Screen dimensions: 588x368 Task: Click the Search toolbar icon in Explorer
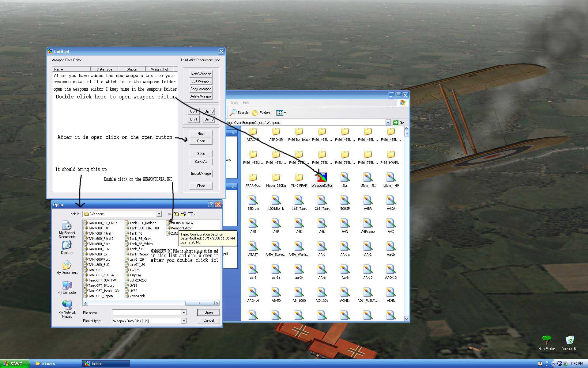[x=239, y=113]
